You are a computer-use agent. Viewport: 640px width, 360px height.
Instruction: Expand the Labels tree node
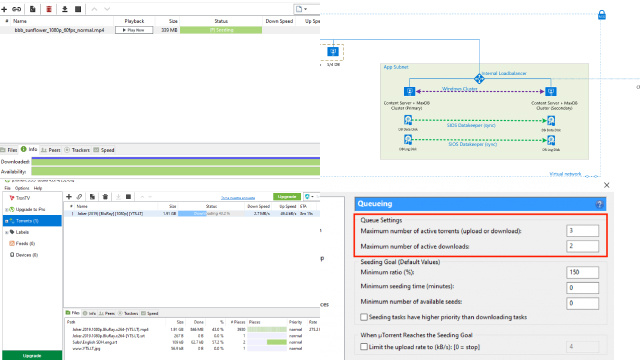tap(6, 232)
